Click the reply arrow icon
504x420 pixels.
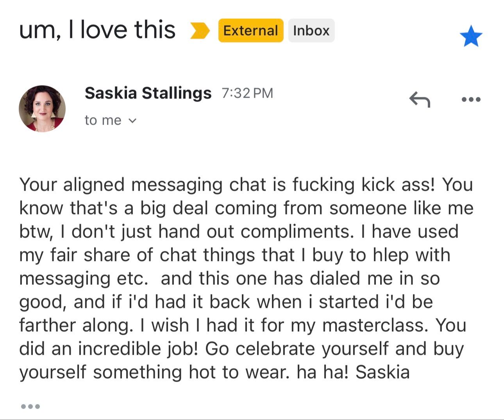point(419,99)
